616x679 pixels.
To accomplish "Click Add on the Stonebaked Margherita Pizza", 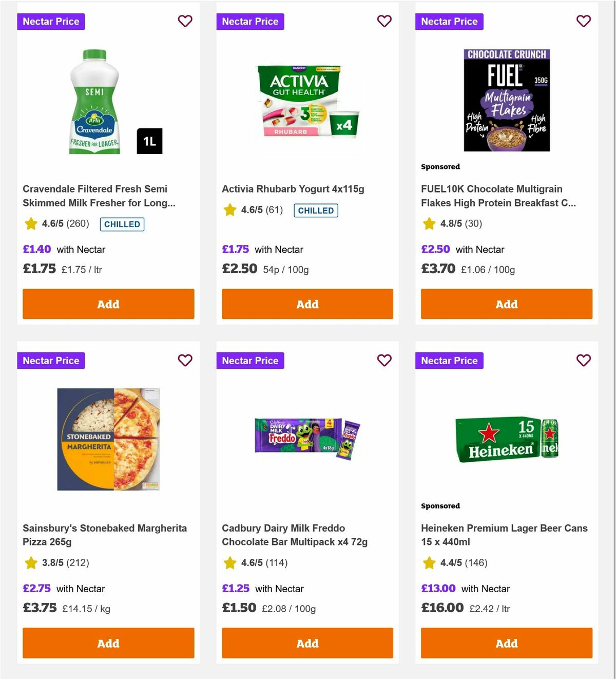I will [108, 643].
